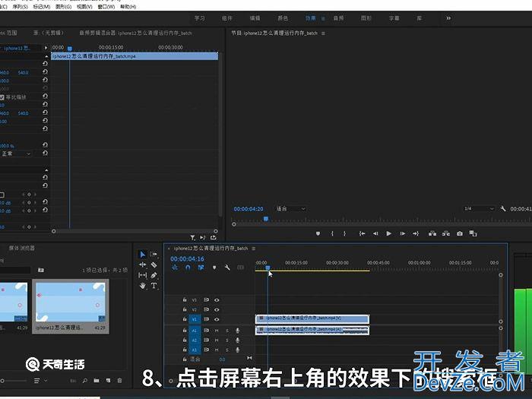Click caption track options icon in timeline
Screen dimensions: 532x399
(x=240, y=268)
